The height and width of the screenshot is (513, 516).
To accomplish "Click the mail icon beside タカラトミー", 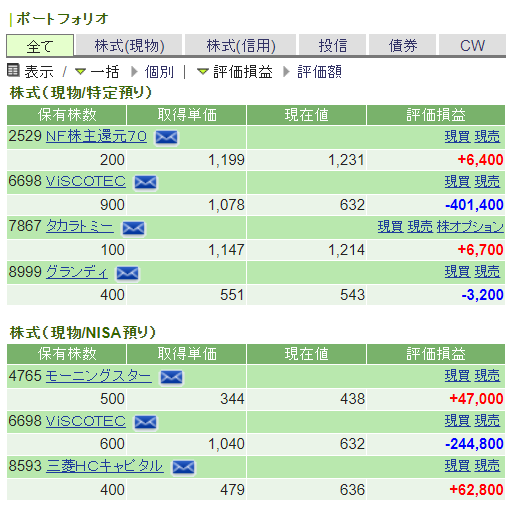I will (133, 228).
